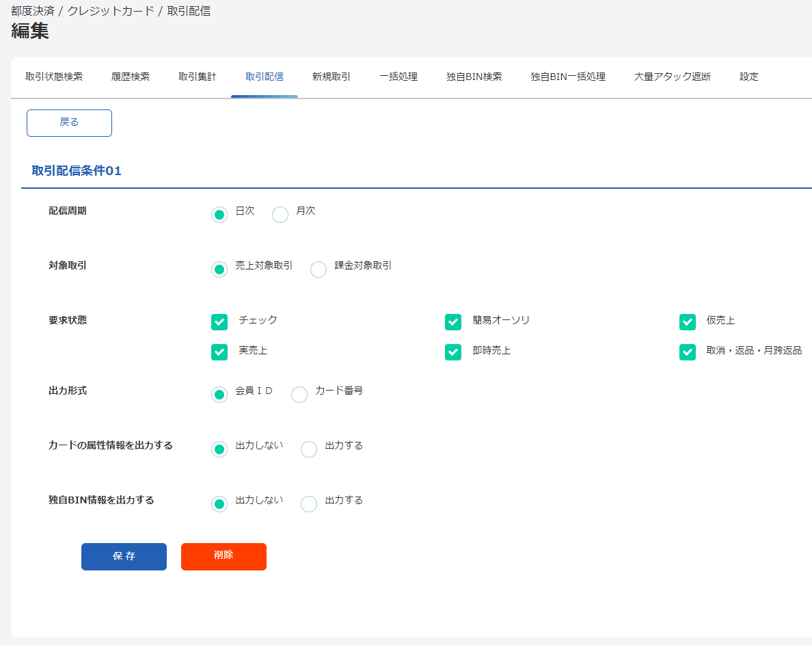Enable 出力する for カードの属性情報
Screen dimensions: 812x645
308,449
